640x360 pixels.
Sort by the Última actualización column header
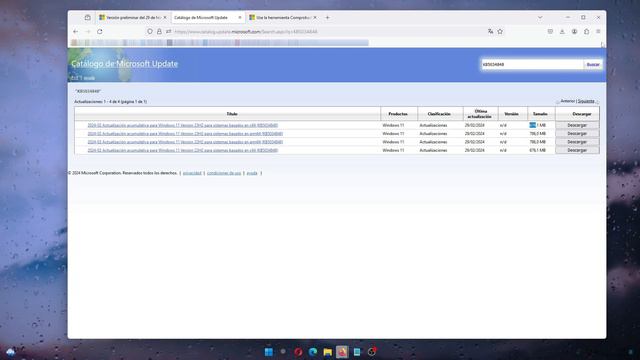(480, 114)
